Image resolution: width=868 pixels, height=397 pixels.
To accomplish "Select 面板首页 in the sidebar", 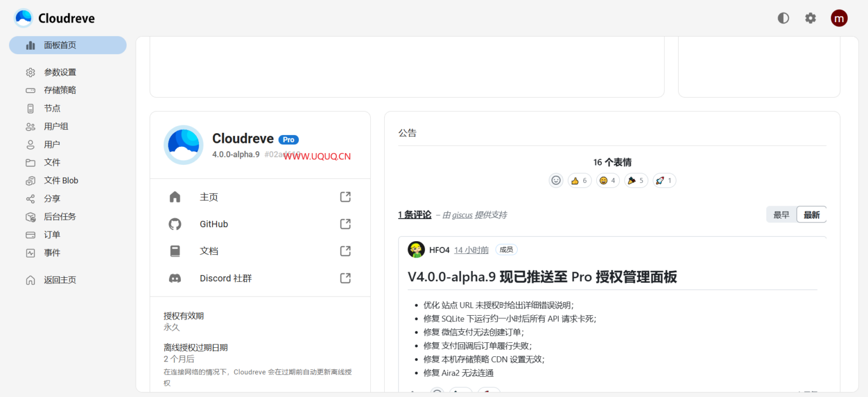I will pyautogui.click(x=59, y=45).
